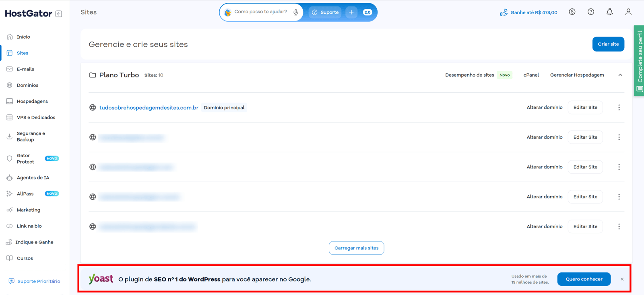Image resolution: width=644 pixels, height=295 pixels.
Task: Click globe icon beside tudosobrehospedagemdesites.com.br
Action: pos(93,108)
